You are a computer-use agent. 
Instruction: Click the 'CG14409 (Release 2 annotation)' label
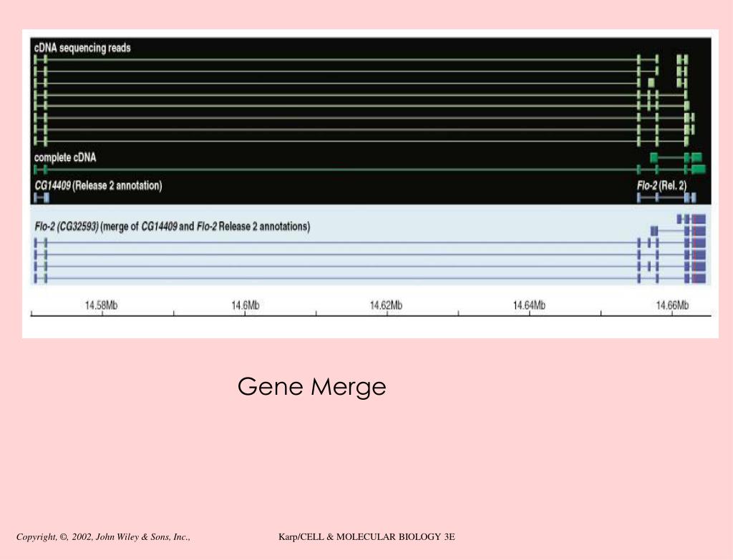pyautogui.click(x=98, y=185)
